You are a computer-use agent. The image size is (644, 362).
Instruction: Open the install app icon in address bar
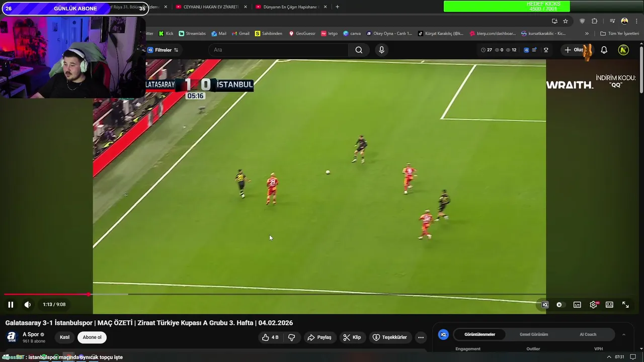[554, 21]
